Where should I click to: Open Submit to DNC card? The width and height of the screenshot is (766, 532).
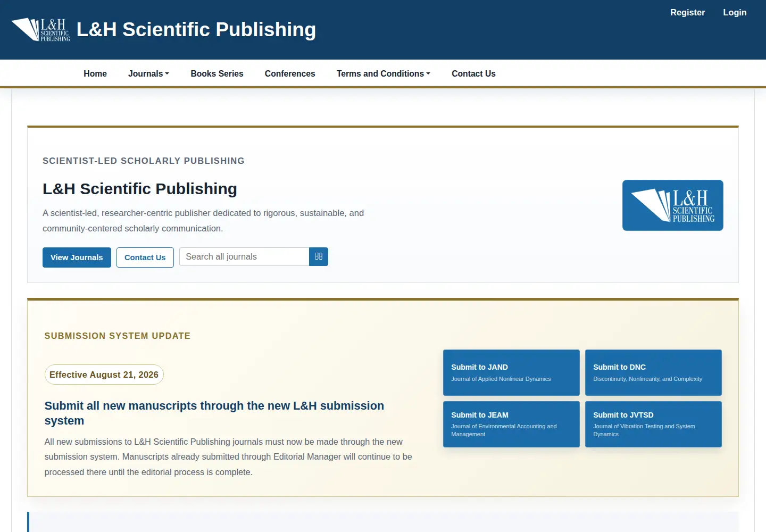pos(653,372)
